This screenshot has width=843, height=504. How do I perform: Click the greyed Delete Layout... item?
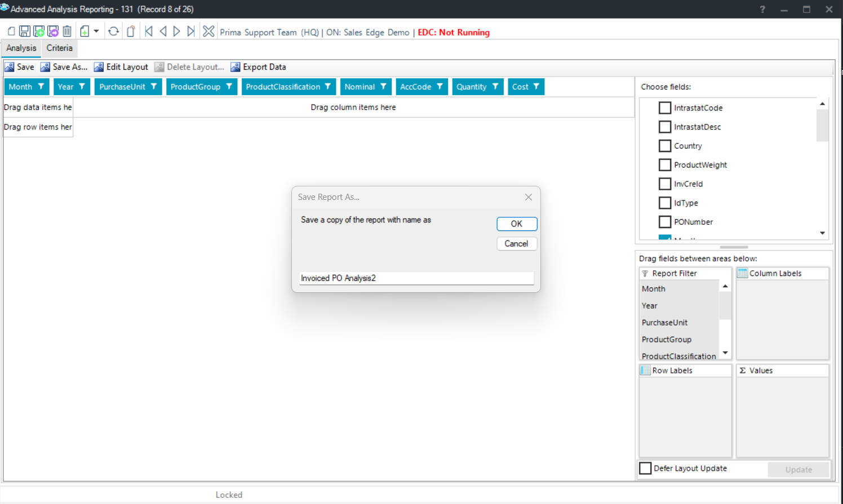pos(189,67)
